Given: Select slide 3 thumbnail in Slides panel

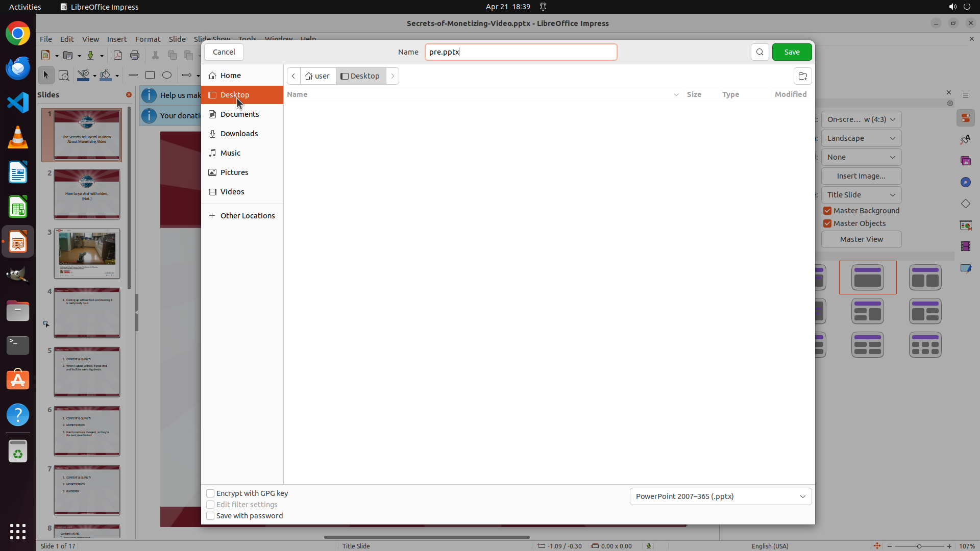Looking at the screenshot, I should tap(87, 254).
